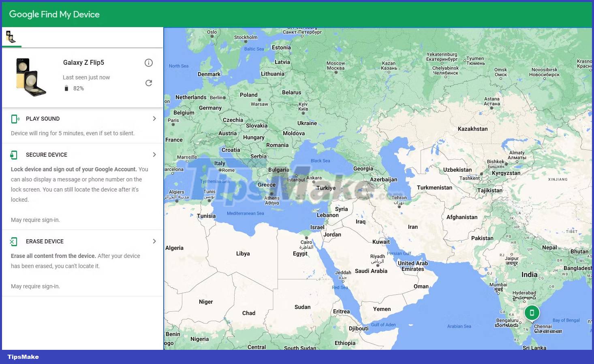This screenshot has height=364, width=594.
Task: Expand the Play Sound chevron
Action: [x=154, y=119]
